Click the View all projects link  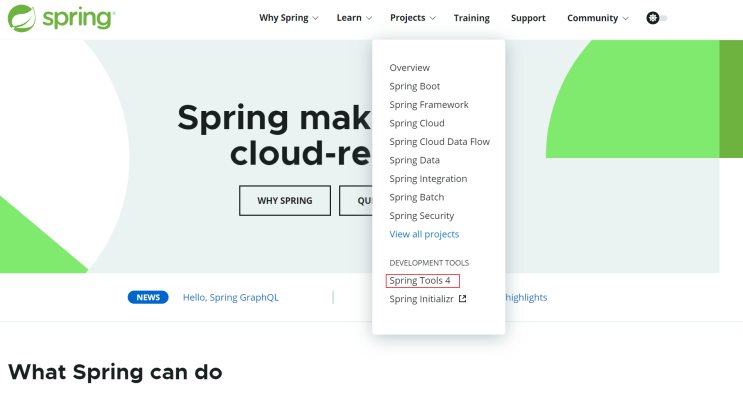(424, 234)
